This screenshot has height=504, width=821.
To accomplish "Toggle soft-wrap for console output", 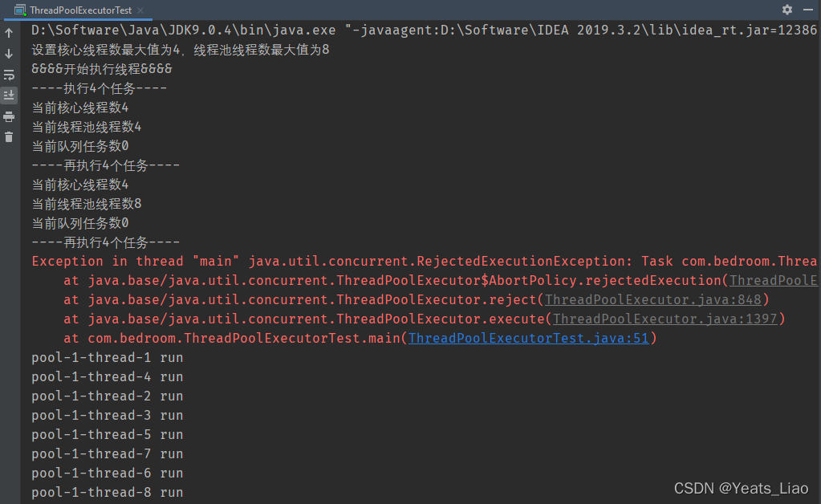I will pyautogui.click(x=9, y=75).
